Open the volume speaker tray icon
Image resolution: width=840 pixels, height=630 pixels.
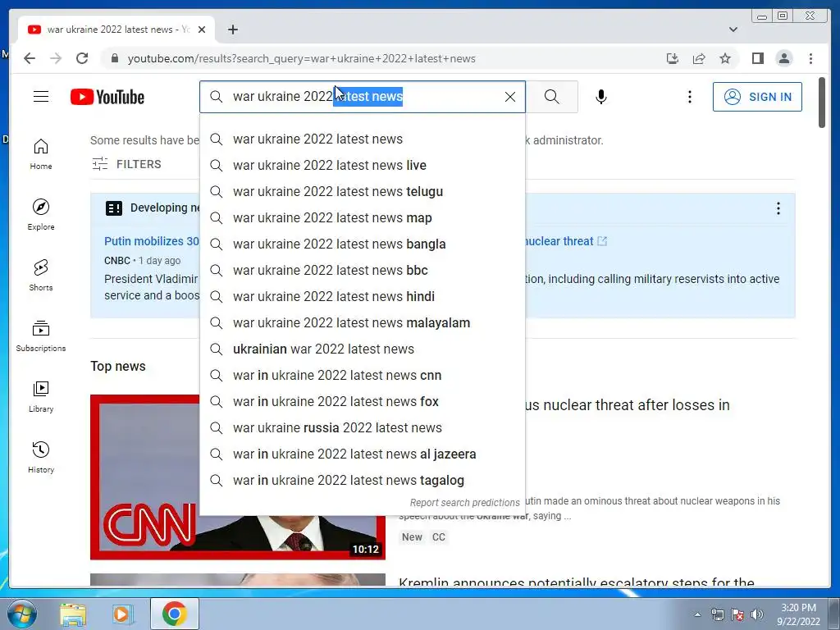[x=757, y=614]
